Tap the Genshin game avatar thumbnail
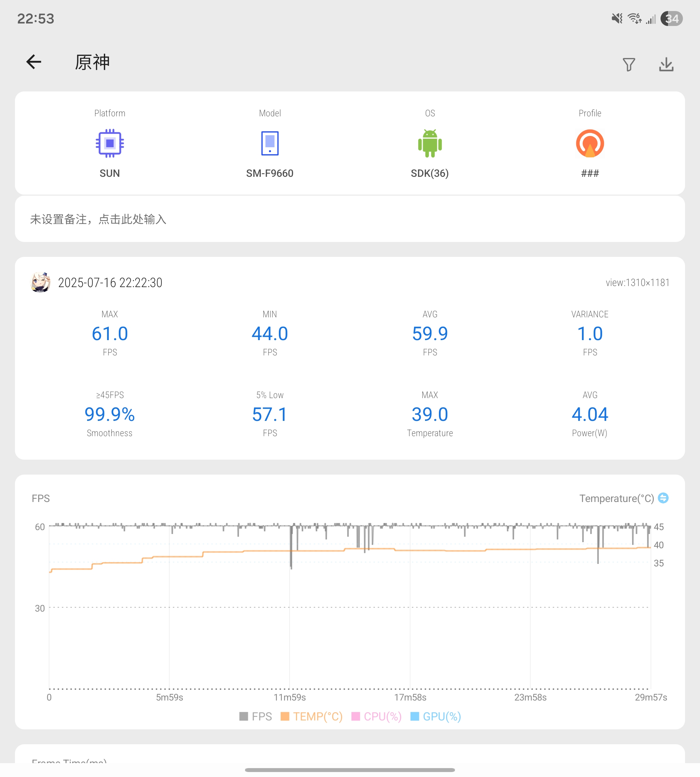Viewport: 700px width, 777px height. point(41,282)
